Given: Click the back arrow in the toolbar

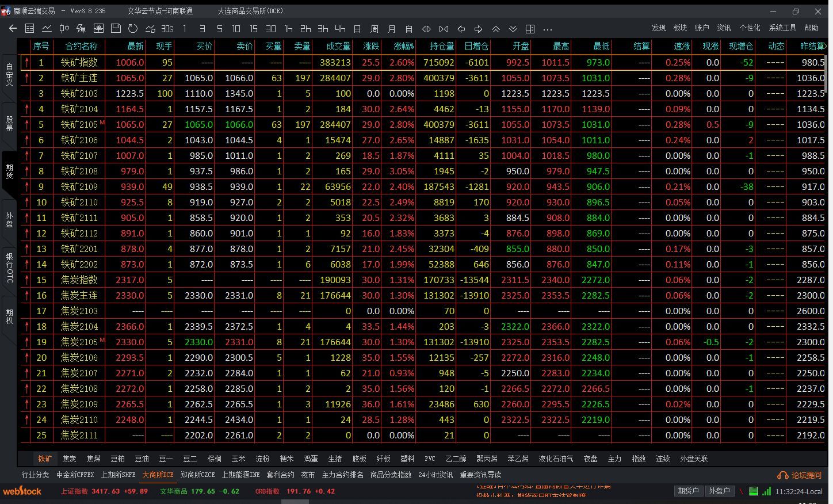Looking at the screenshot, I should point(13,28).
